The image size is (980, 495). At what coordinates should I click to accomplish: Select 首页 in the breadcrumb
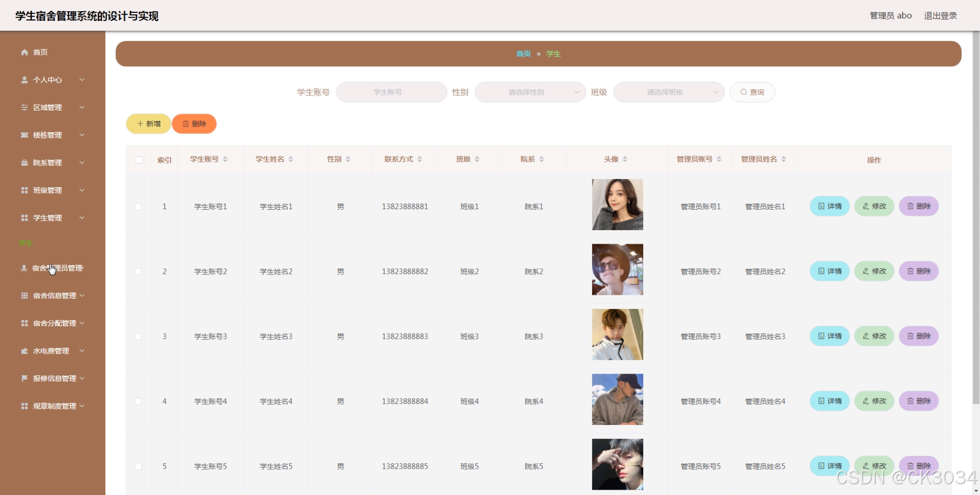click(x=522, y=53)
